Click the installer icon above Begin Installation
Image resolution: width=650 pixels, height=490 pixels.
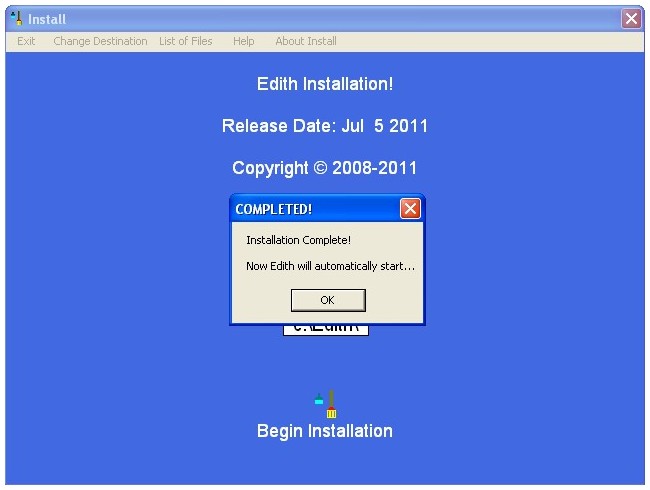point(326,404)
